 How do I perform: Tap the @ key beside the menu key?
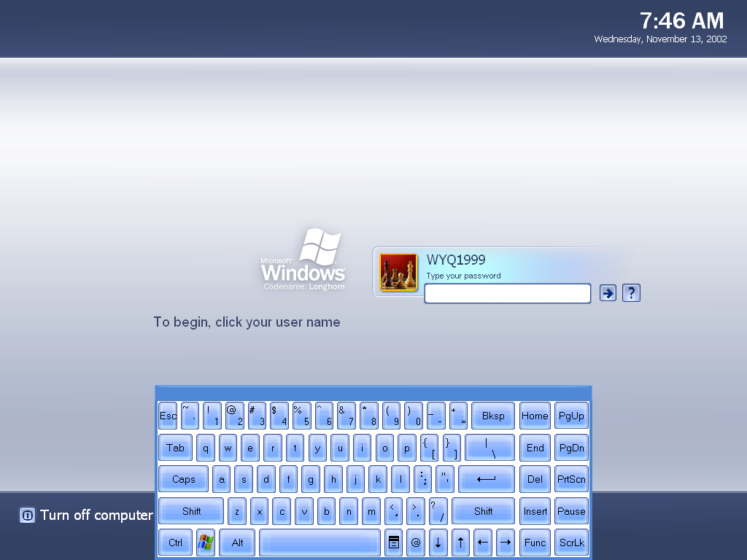point(416,542)
